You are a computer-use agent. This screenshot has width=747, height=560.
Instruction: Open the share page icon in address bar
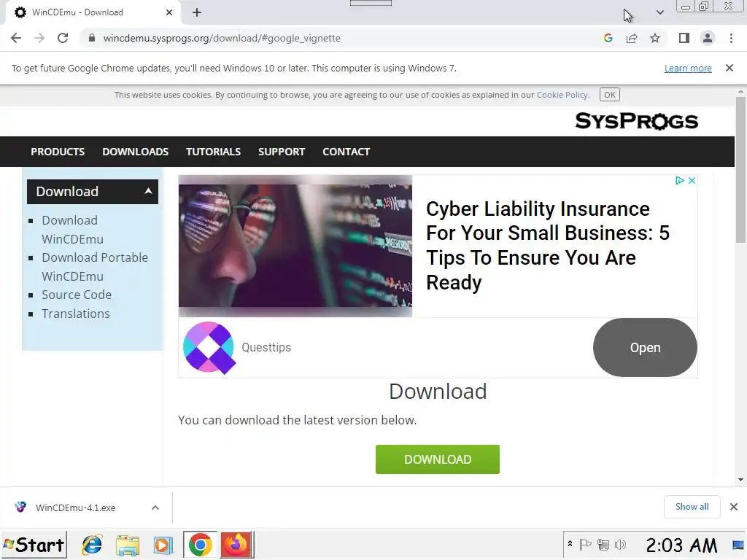[632, 38]
